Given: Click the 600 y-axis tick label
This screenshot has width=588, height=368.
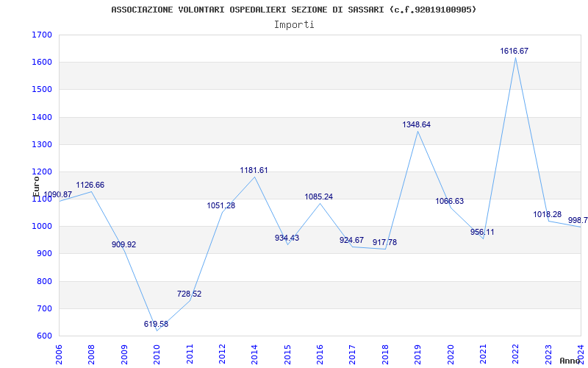Looking at the screenshot, I should pos(46,336).
